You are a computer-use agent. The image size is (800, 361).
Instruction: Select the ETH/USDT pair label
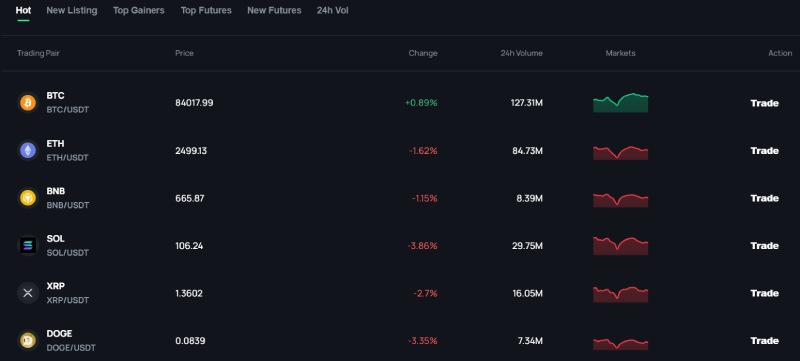[x=67, y=158]
